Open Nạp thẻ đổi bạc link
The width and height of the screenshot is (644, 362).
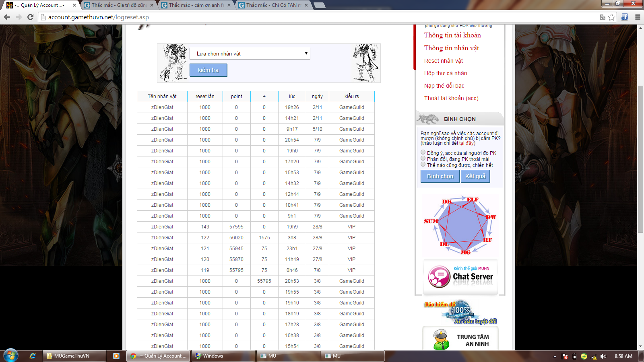[x=444, y=86]
